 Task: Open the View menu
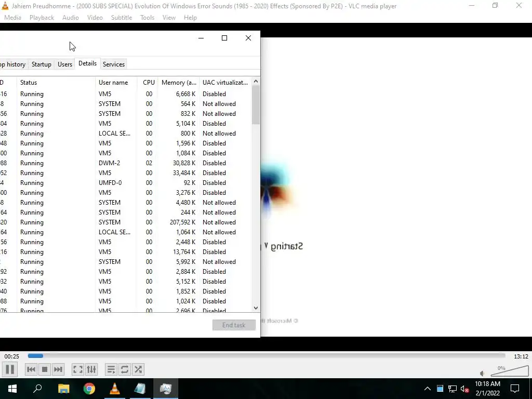[169, 18]
